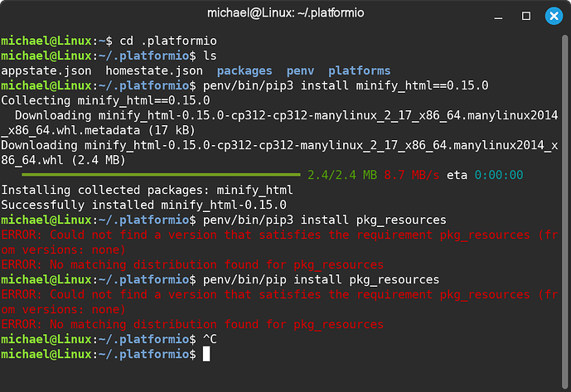Click the green download progress bar

pos(161,175)
